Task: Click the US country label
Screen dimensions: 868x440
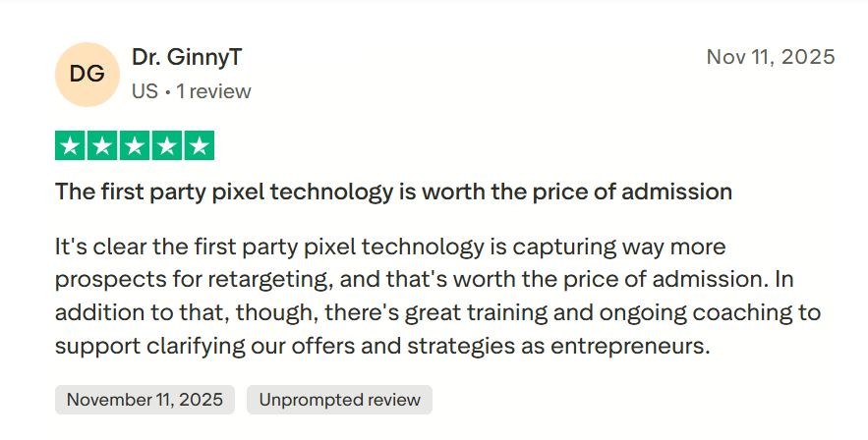Action: point(145,91)
